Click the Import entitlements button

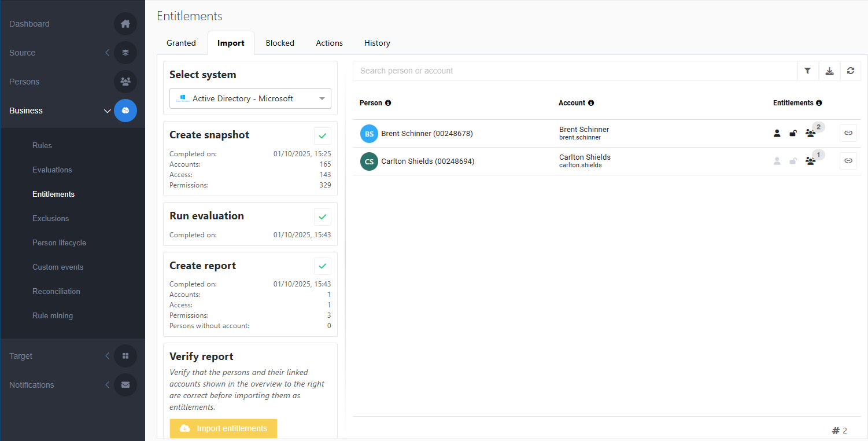tap(223, 428)
